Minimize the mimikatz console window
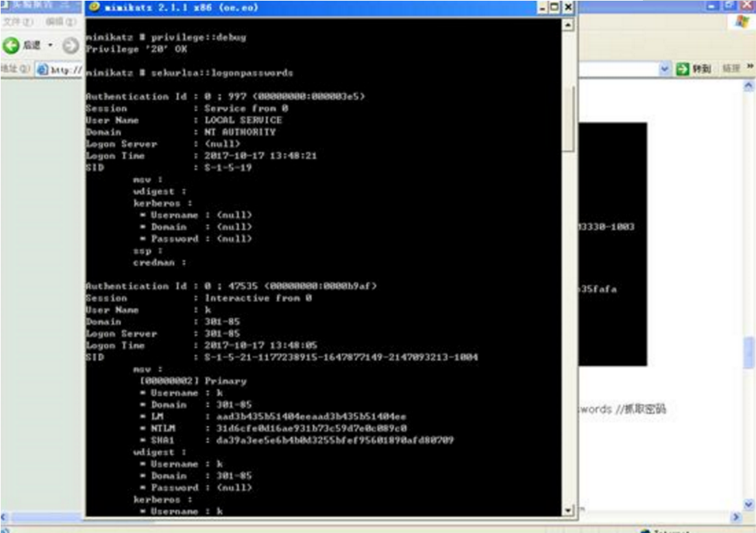 tap(544, 8)
